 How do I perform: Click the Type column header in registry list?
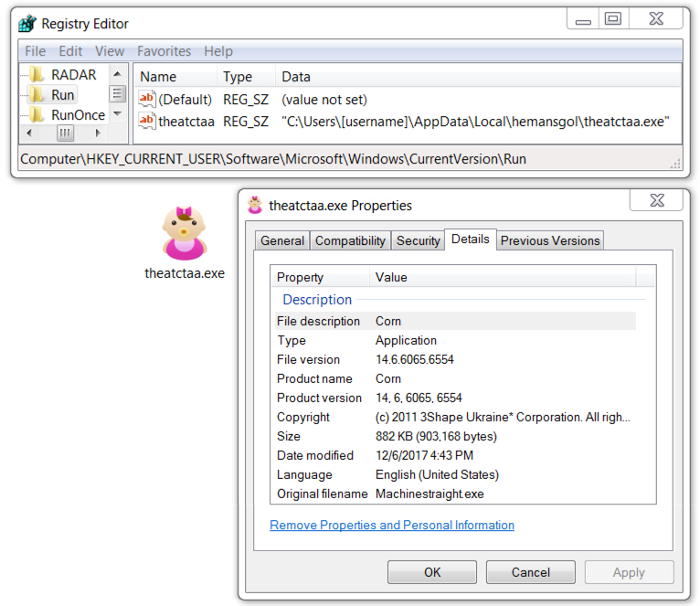click(x=246, y=77)
